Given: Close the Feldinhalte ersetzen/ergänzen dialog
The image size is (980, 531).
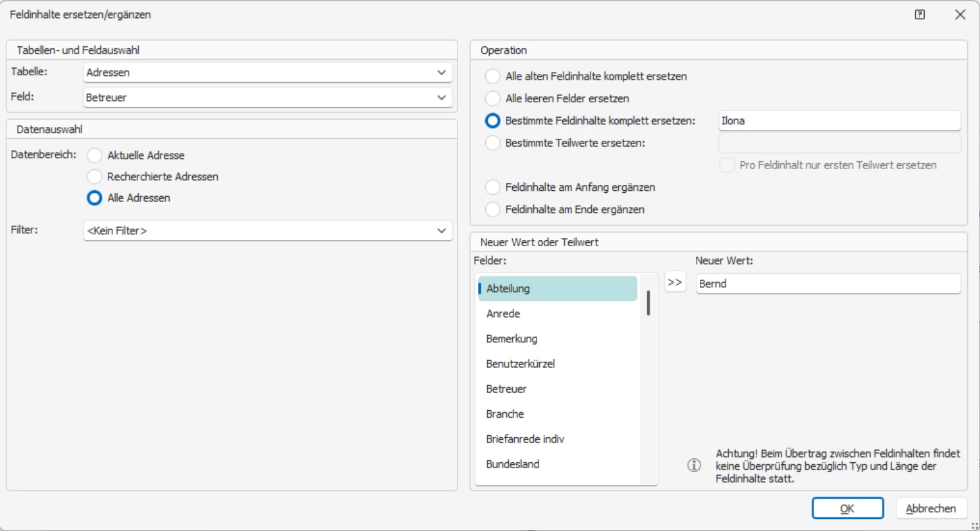Looking at the screenshot, I should (960, 15).
